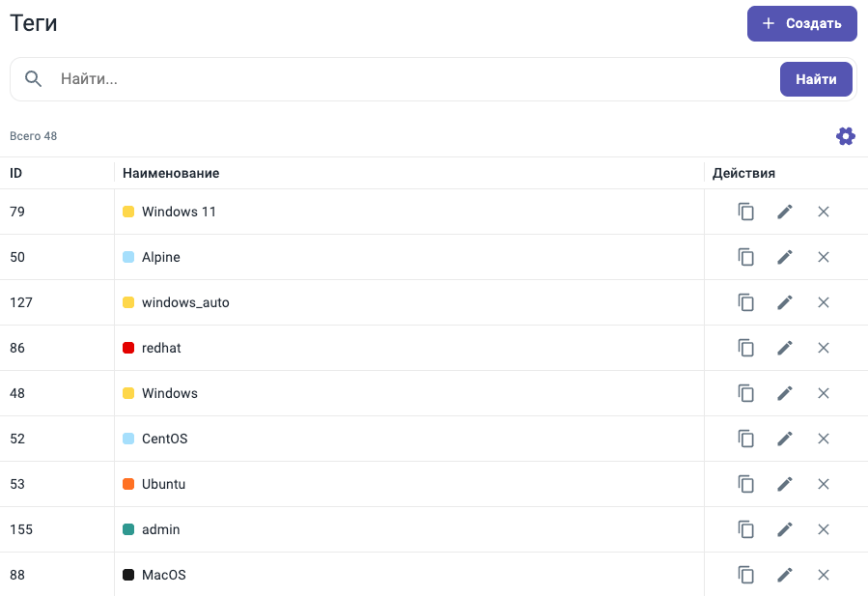Click the Найти search button
Image resolution: width=868 pixels, height=596 pixels.
[816, 79]
